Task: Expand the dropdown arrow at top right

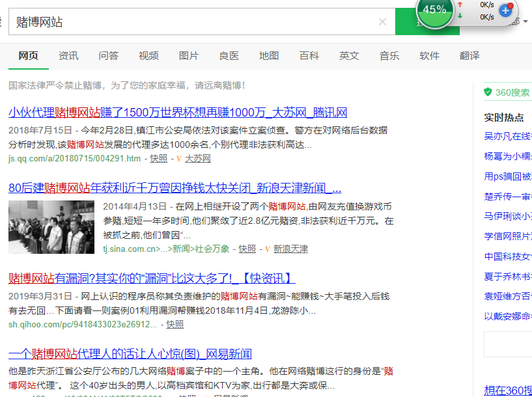Action: pos(525,21)
